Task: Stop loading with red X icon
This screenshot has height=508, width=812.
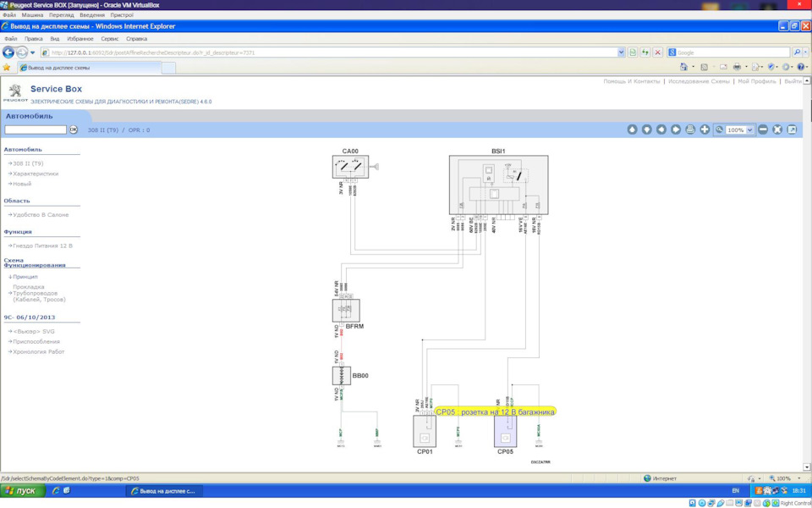Action: [x=658, y=52]
